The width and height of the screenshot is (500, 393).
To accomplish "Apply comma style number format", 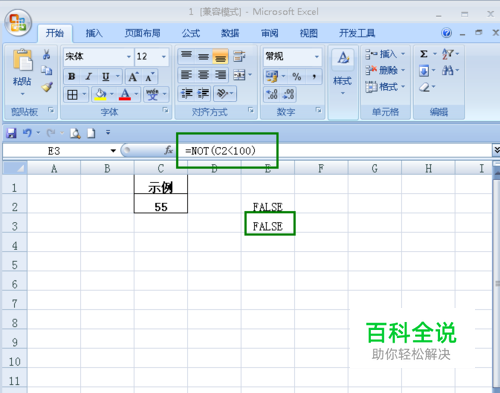I will click(x=314, y=76).
